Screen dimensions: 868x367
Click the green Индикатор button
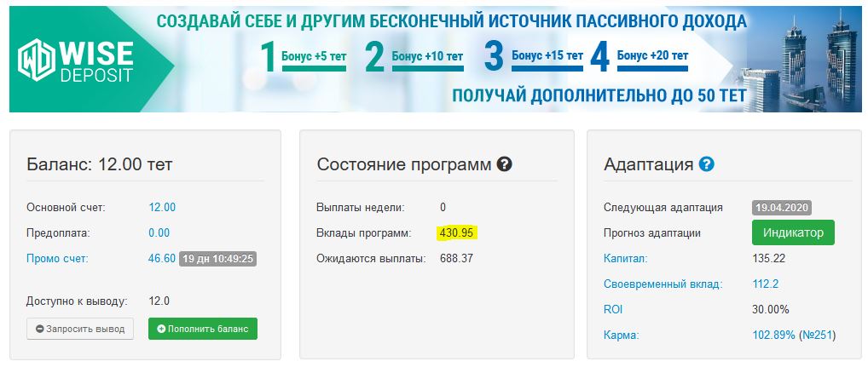[793, 232]
